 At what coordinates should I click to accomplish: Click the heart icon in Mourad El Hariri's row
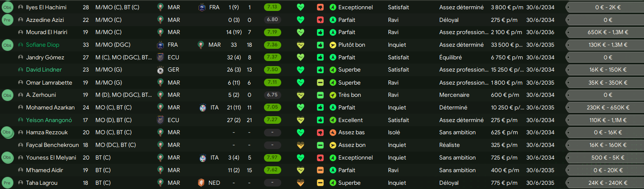[x=300, y=32]
